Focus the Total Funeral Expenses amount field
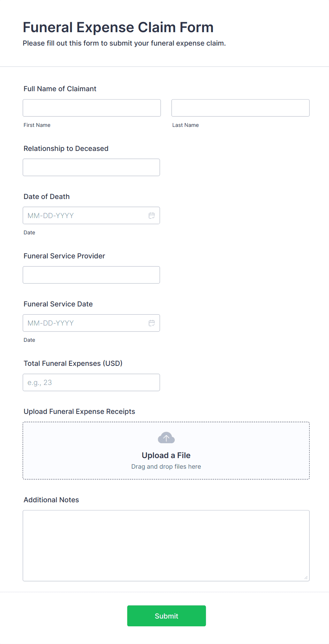The height and width of the screenshot is (644, 329). tap(91, 382)
